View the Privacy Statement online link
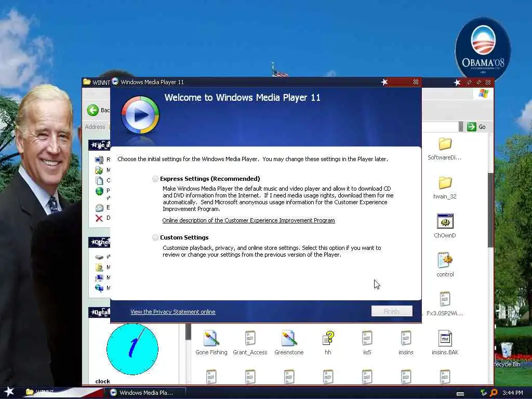Image resolution: width=532 pixels, height=399 pixels. pyautogui.click(x=172, y=312)
